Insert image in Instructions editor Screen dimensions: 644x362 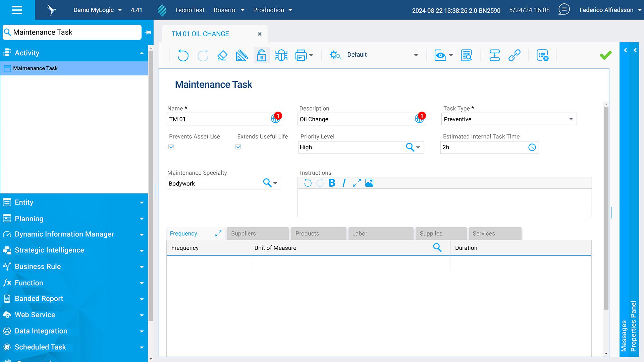click(x=369, y=183)
